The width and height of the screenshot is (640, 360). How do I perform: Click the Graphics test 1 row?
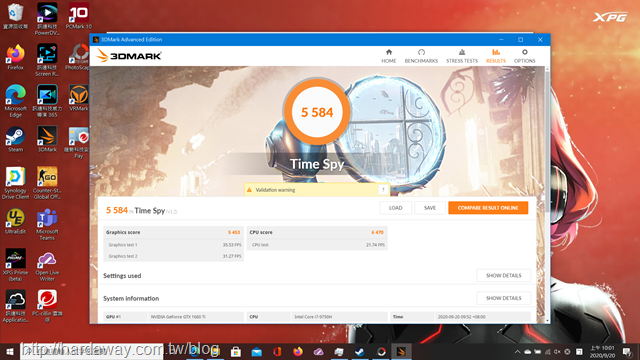tap(173, 245)
